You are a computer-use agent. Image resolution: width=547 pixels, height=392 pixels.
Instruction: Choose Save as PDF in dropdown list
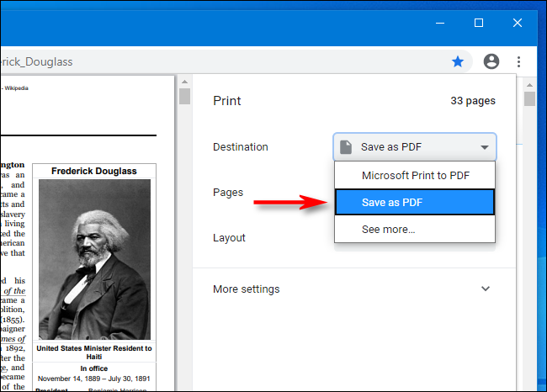click(415, 202)
